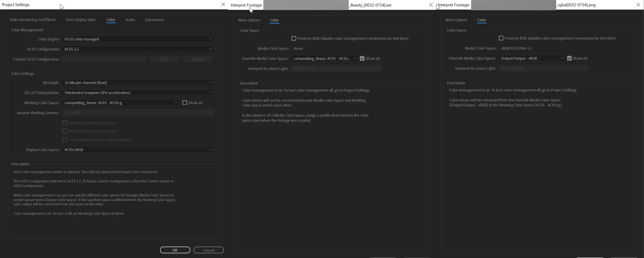
Task: Open the Color Engine dropdown
Action: (138, 39)
